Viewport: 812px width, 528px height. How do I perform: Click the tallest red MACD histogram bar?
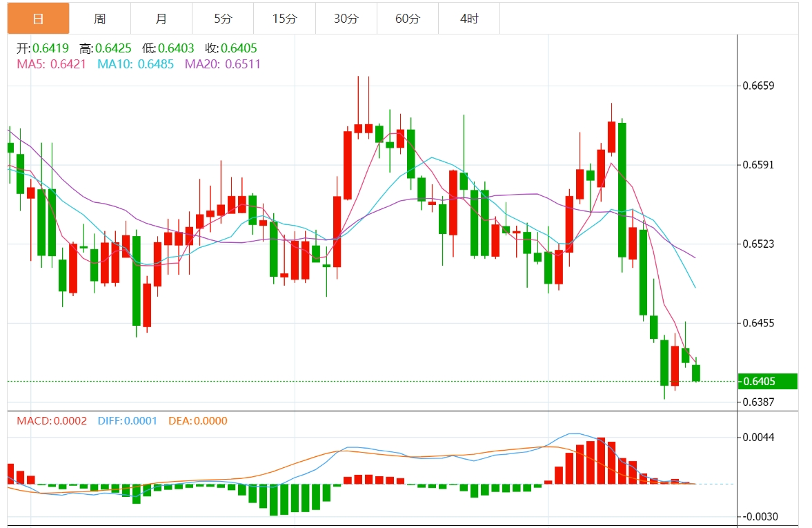click(601, 461)
